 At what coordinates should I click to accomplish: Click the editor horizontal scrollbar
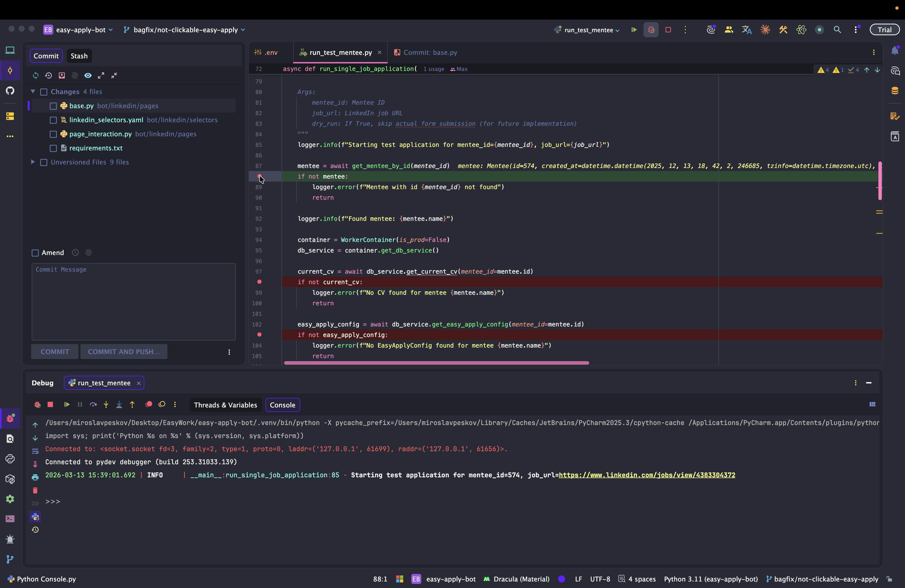[436, 363]
